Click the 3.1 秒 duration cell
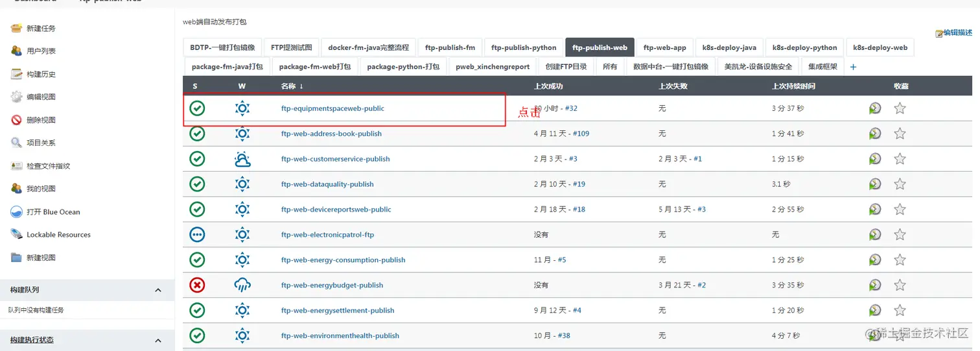The image size is (980, 351). (781, 184)
